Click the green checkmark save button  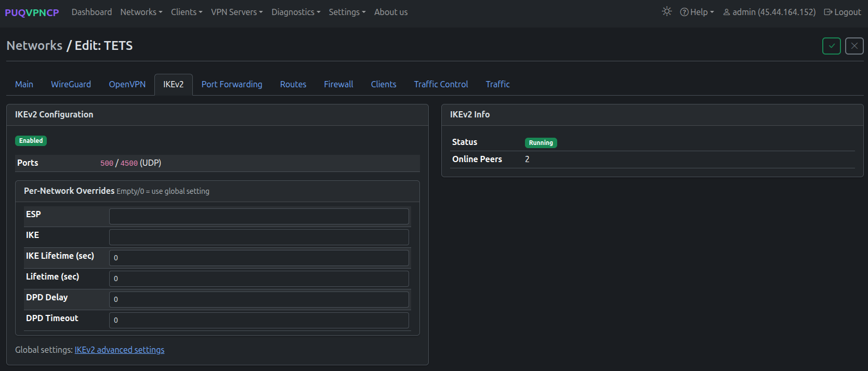[832, 46]
